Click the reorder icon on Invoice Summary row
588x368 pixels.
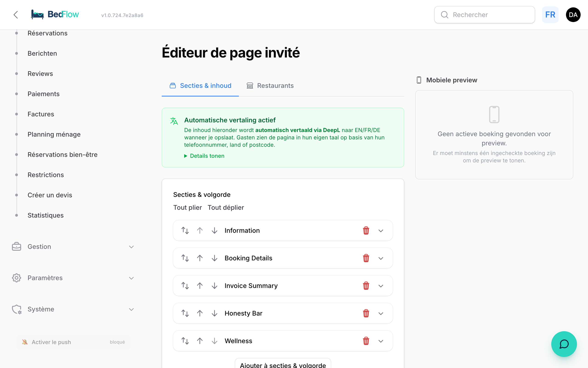point(185,286)
